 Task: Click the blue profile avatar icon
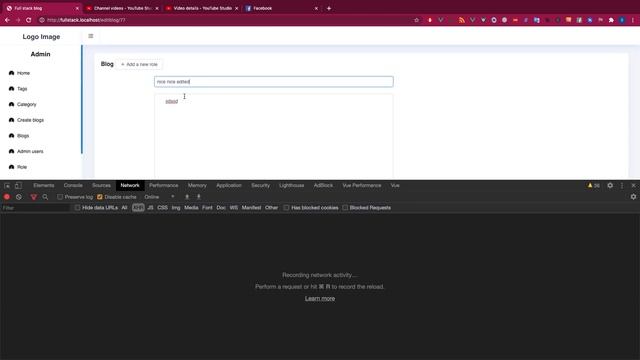coord(622,20)
